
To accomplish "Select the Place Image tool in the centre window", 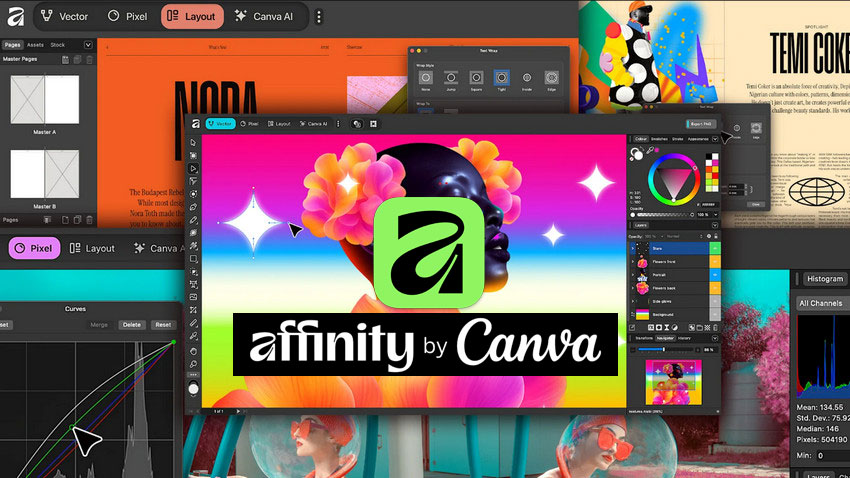I will pos(194,297).
